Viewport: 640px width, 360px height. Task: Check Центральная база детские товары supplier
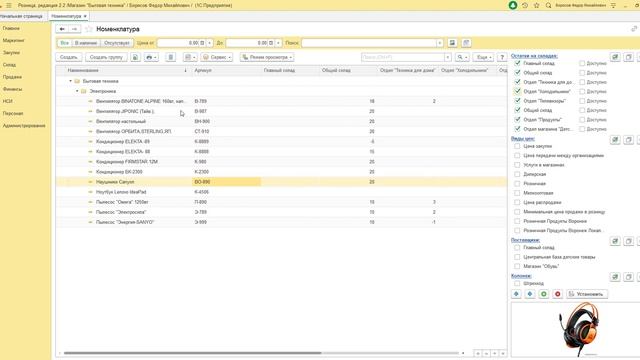(517, 257)
